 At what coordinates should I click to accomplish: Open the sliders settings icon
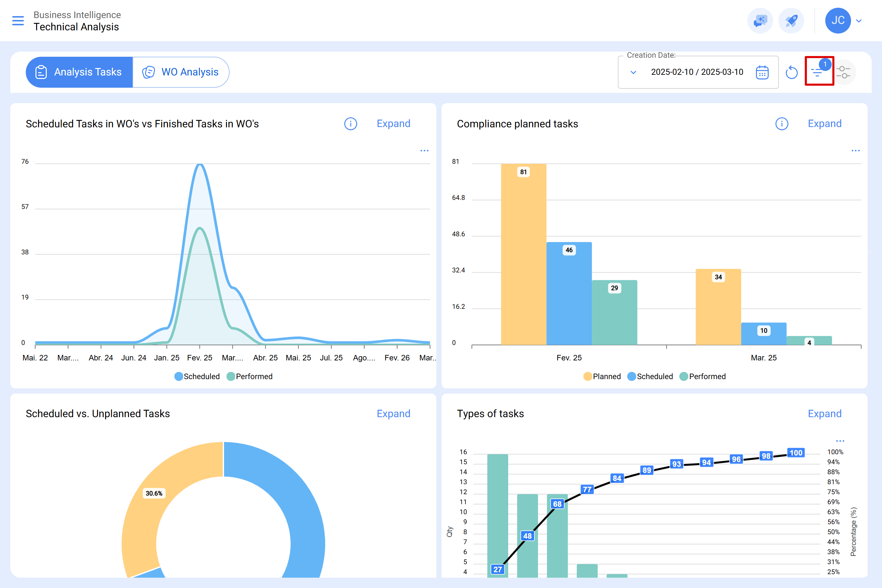(x=843, y=72)
